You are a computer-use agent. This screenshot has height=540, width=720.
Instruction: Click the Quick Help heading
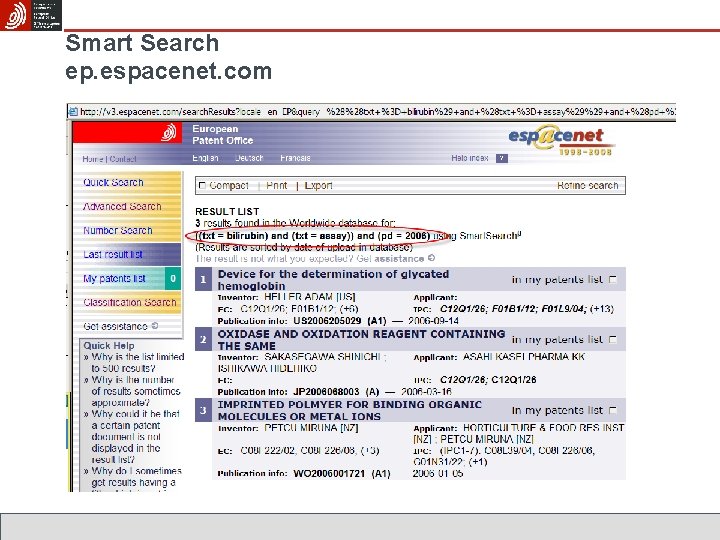click(109, 346)
